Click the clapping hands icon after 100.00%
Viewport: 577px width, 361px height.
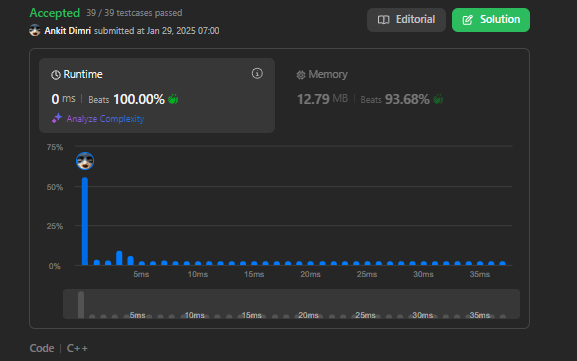pos(173,99)
